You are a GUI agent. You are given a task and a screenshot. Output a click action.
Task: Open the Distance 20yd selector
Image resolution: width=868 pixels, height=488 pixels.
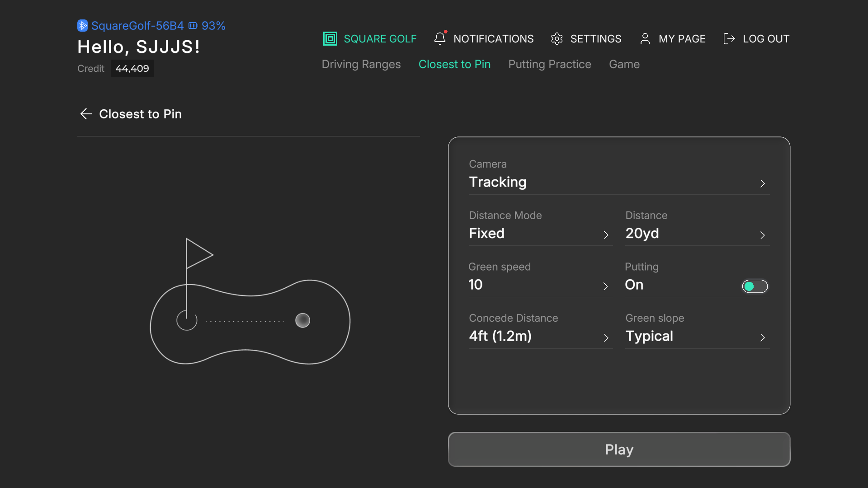click(697, 227)
